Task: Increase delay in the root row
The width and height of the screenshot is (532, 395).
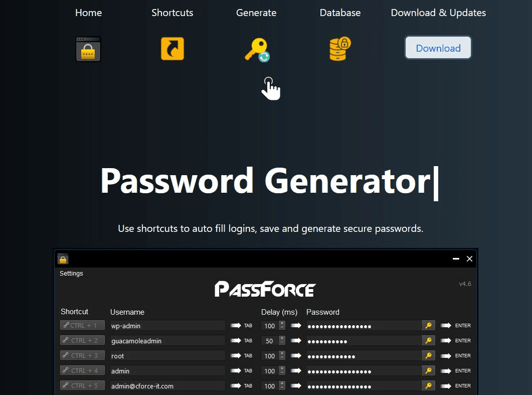Action: [282, 353]
